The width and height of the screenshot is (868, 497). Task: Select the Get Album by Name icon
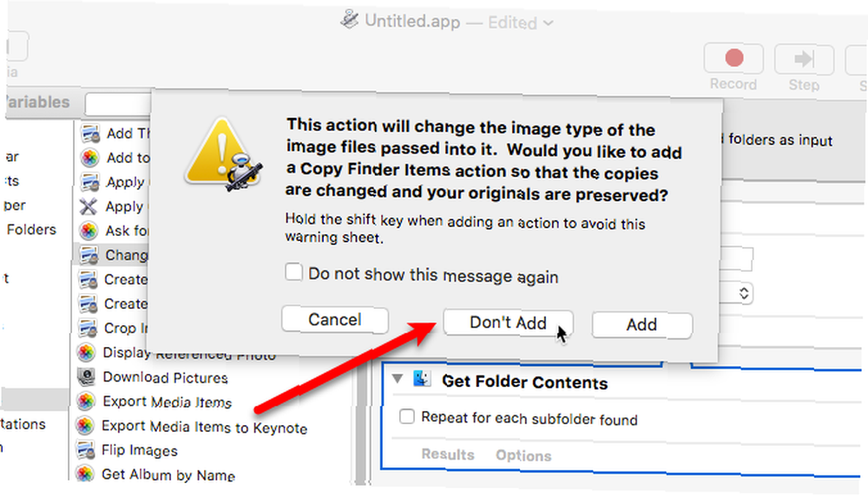pos(85,474)
